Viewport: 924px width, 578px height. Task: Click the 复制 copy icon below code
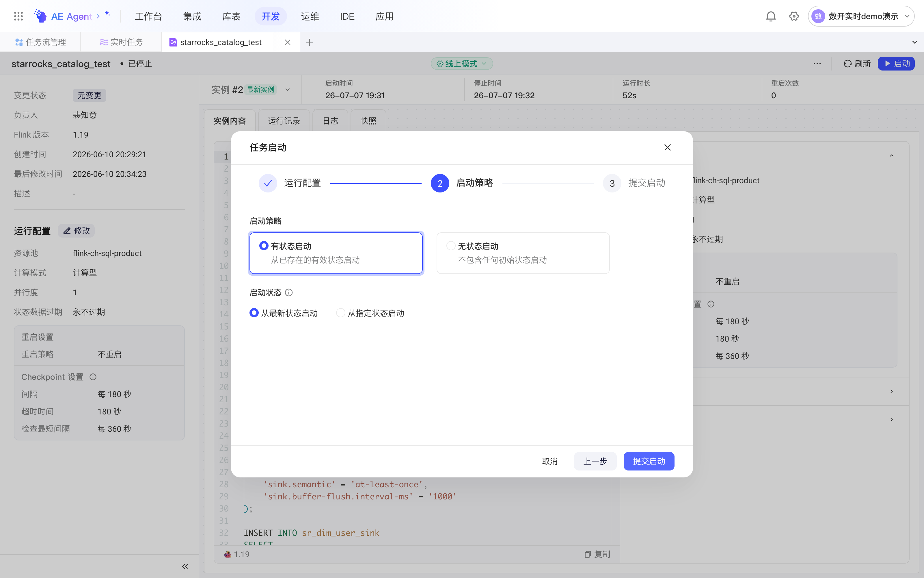[597, 554]
